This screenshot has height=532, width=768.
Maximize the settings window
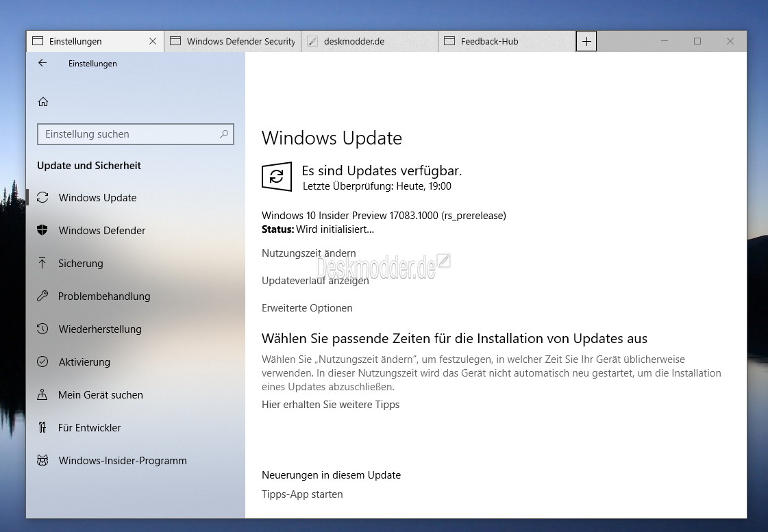(x=697, y=41)
